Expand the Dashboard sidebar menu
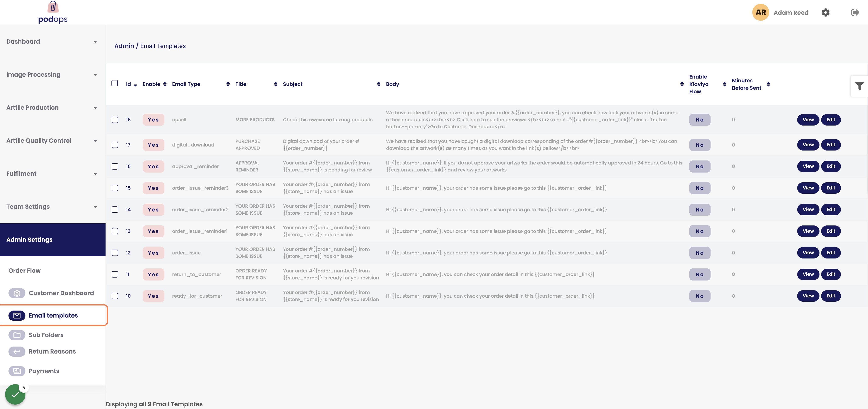868x409 pixels. coord(53,41)
